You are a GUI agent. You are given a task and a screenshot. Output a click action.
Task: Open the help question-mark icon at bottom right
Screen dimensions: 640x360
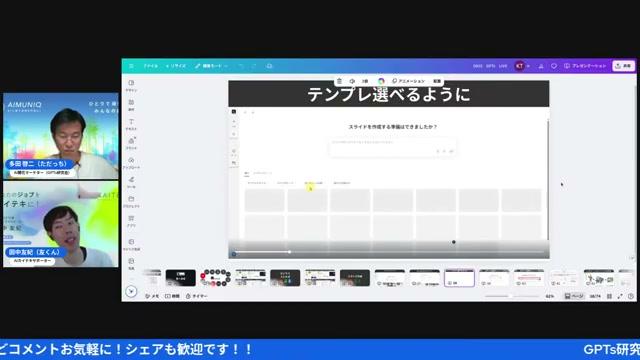[x=631, y=296]
